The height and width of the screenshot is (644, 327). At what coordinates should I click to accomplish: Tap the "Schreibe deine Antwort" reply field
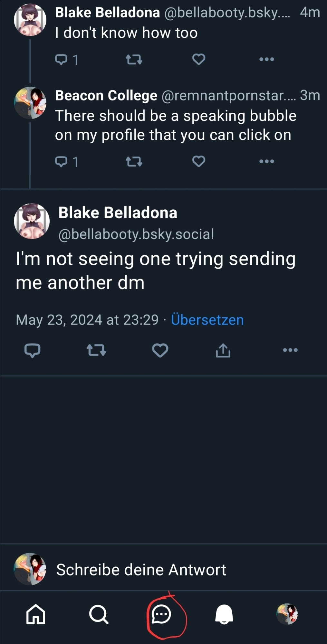click(141, 570)
